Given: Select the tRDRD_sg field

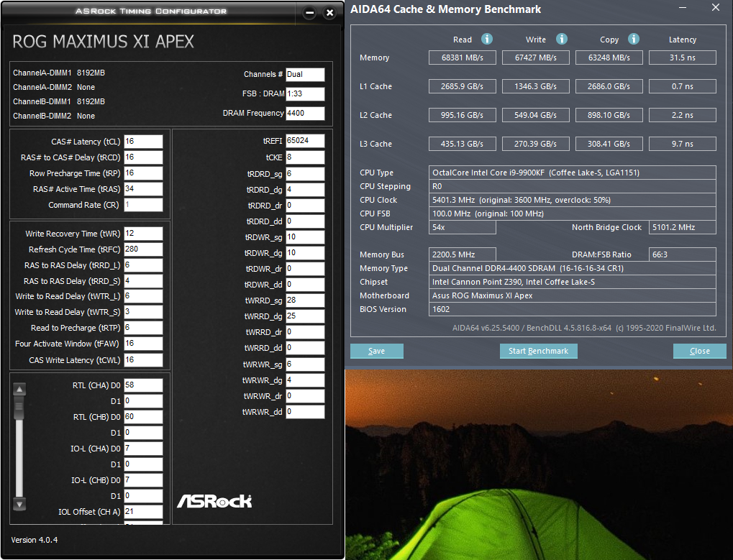Looking at the screenshot, I should click(305, 174).
